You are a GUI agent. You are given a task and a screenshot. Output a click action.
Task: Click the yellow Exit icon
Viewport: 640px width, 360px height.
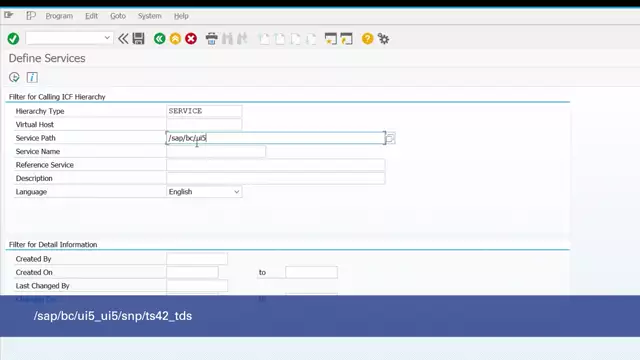coord(175,39)
